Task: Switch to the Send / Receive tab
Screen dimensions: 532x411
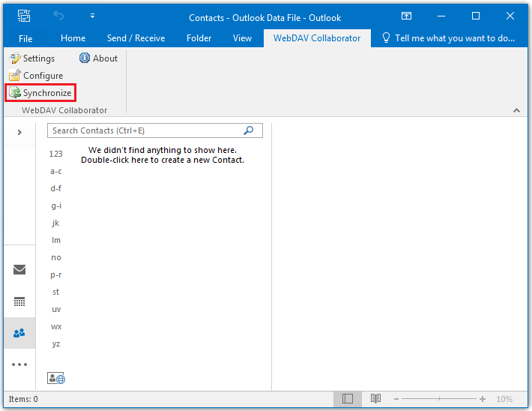Action: (136, 38)
